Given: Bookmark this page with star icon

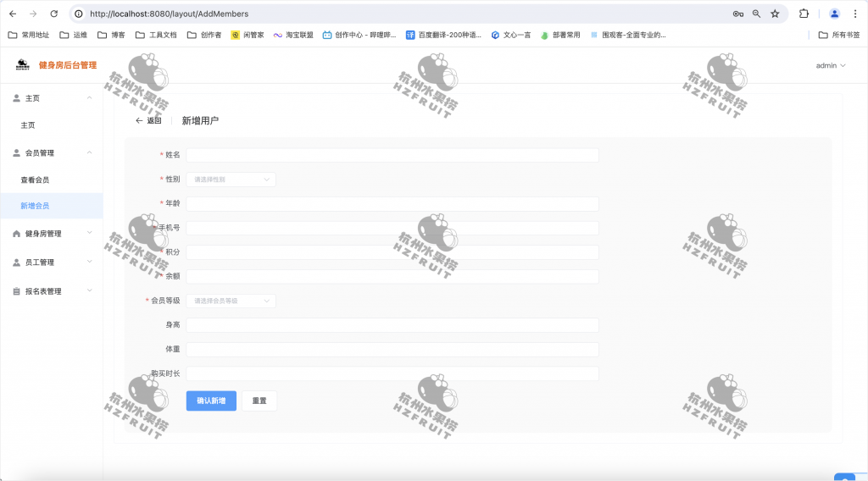Looking at the screenshot, I should (x=775, y=14).
